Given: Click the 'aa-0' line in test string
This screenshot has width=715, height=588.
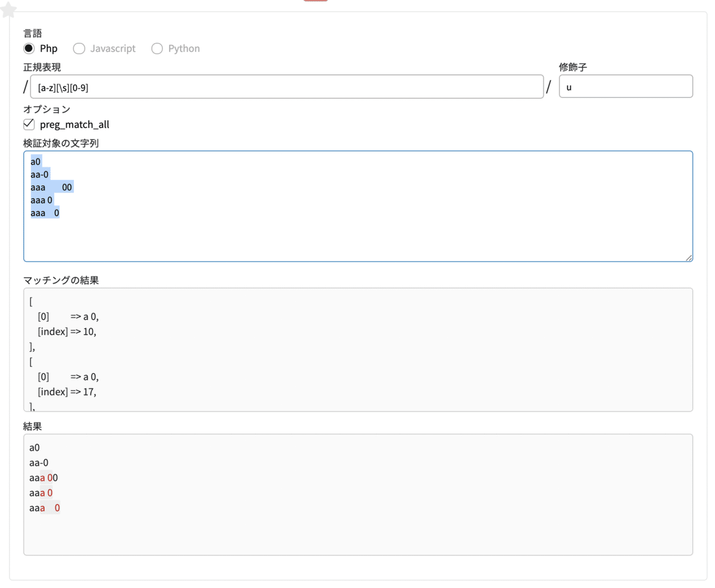Looking at the screenshot, I should tap(40, 174).
